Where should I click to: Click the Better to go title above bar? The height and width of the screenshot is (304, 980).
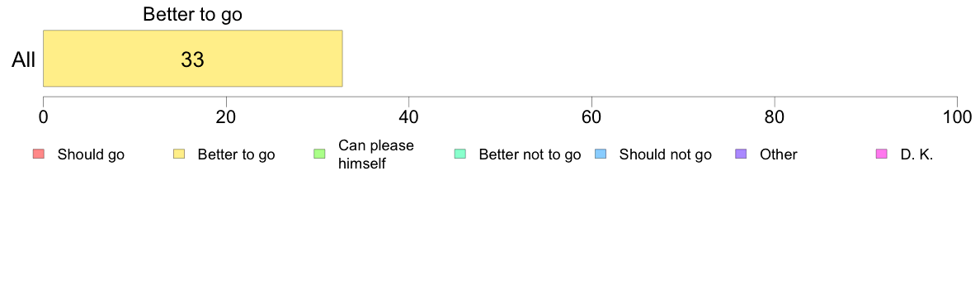[x=192, y=14]
